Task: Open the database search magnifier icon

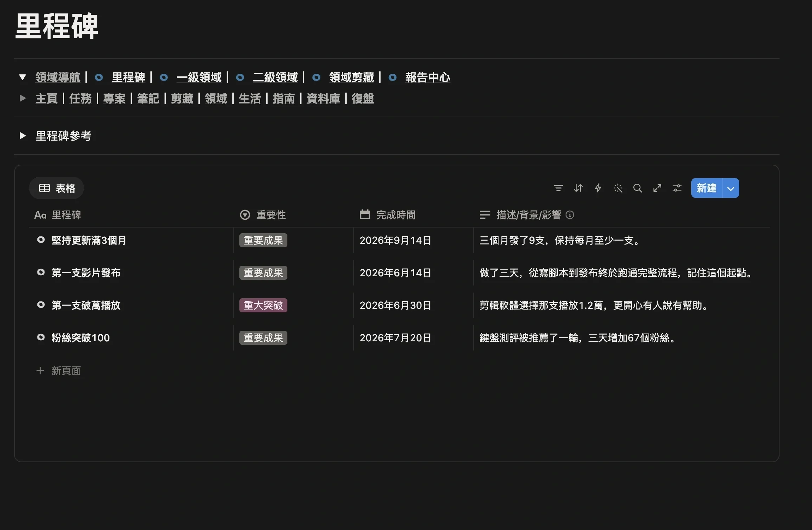Action: click(638, 188)
